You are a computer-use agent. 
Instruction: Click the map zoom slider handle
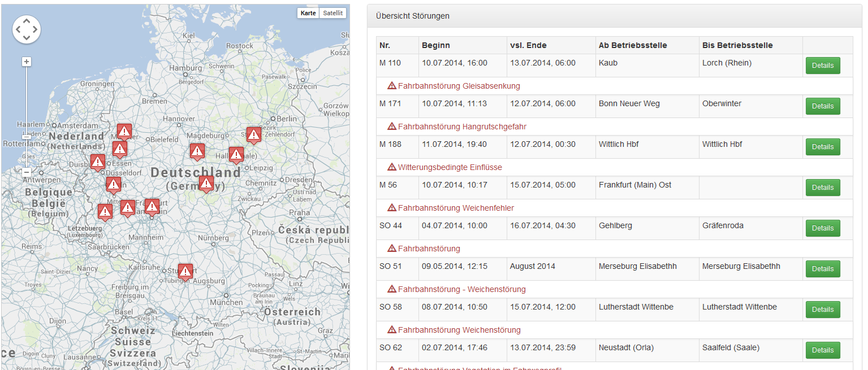coord(27,137)
